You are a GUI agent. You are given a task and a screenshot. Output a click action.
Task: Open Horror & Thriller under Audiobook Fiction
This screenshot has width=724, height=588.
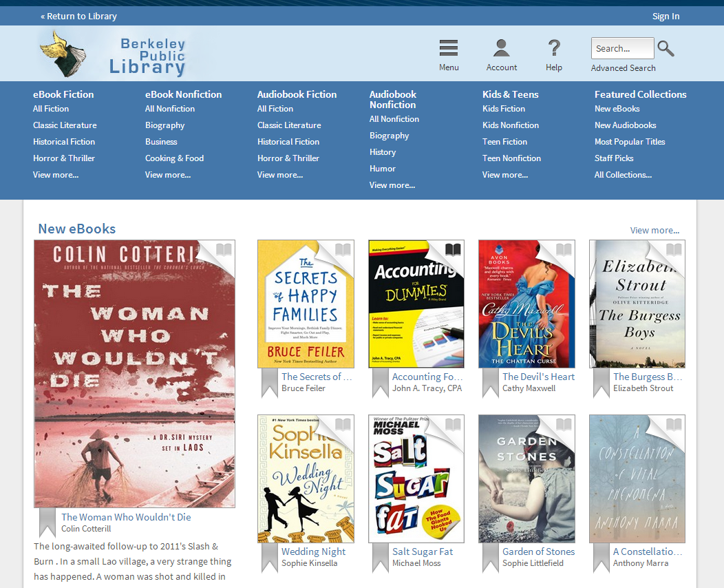click(288, 158)
